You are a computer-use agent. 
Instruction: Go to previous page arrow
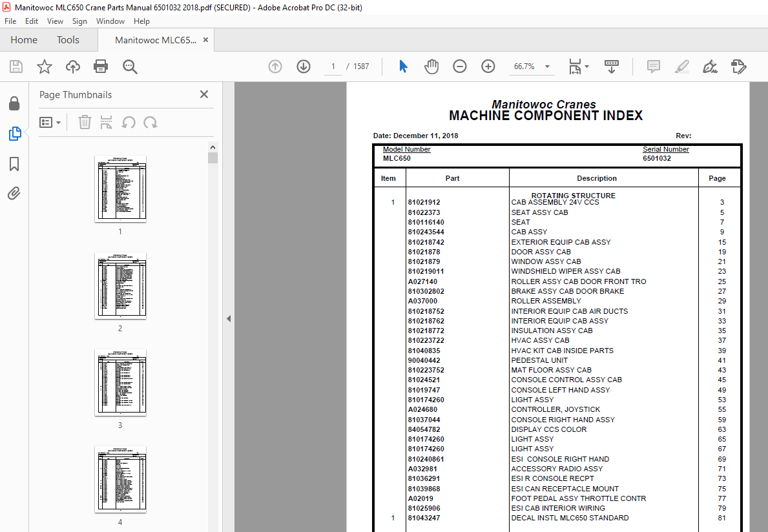(x=275, y=66)
